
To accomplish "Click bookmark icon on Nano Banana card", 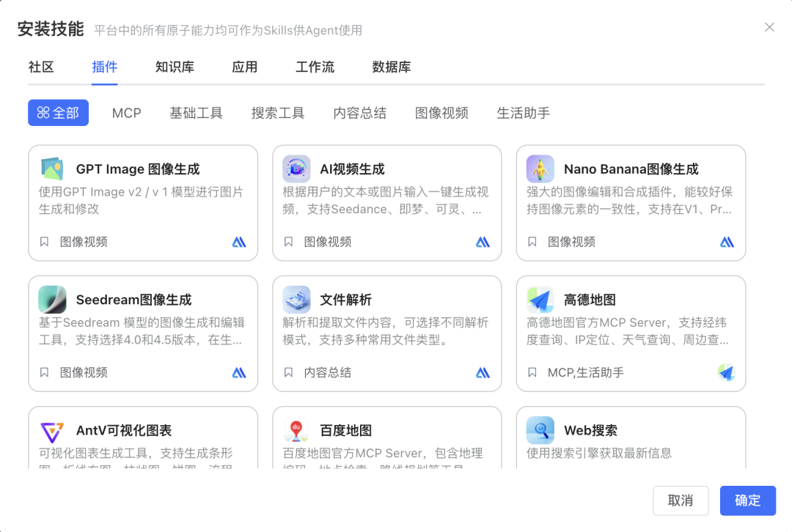I will click(532, 242).
